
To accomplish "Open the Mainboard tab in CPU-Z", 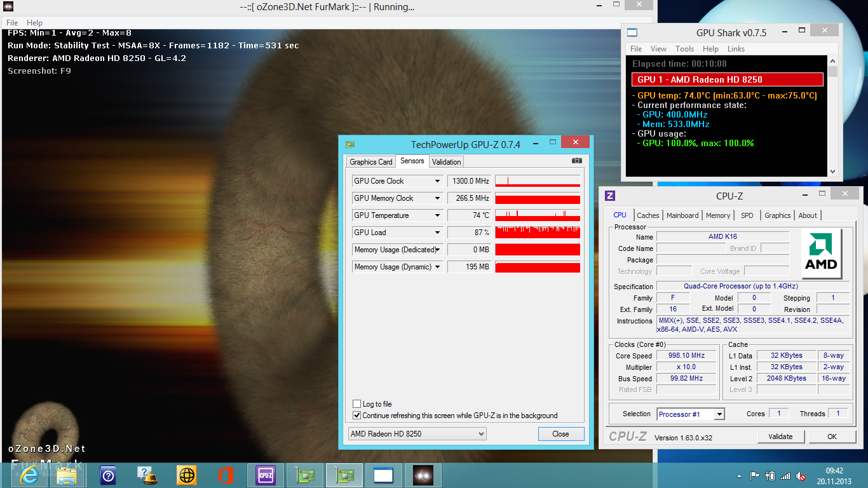I will [682, 215].
